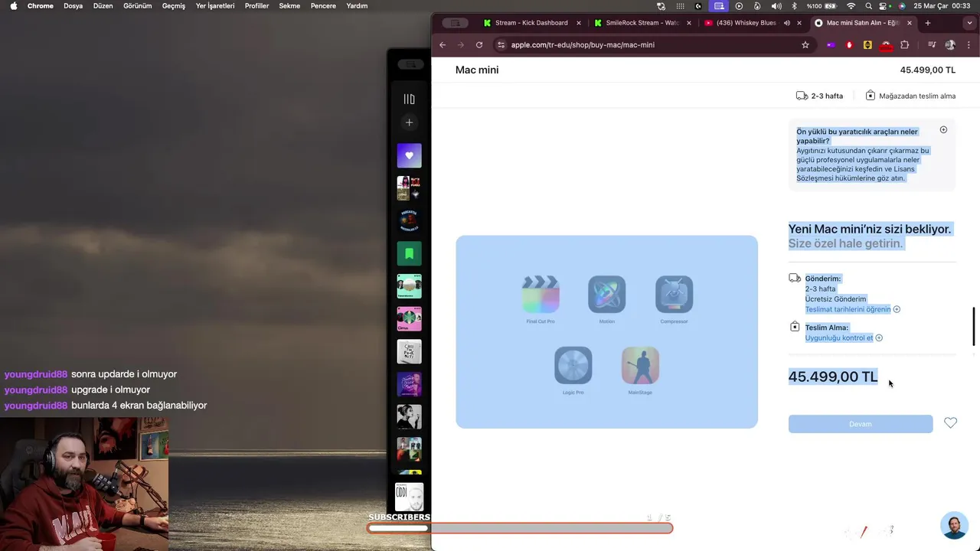The image size is (980, 551).
Task: Go back in Chrome
Action: [443, 45]
